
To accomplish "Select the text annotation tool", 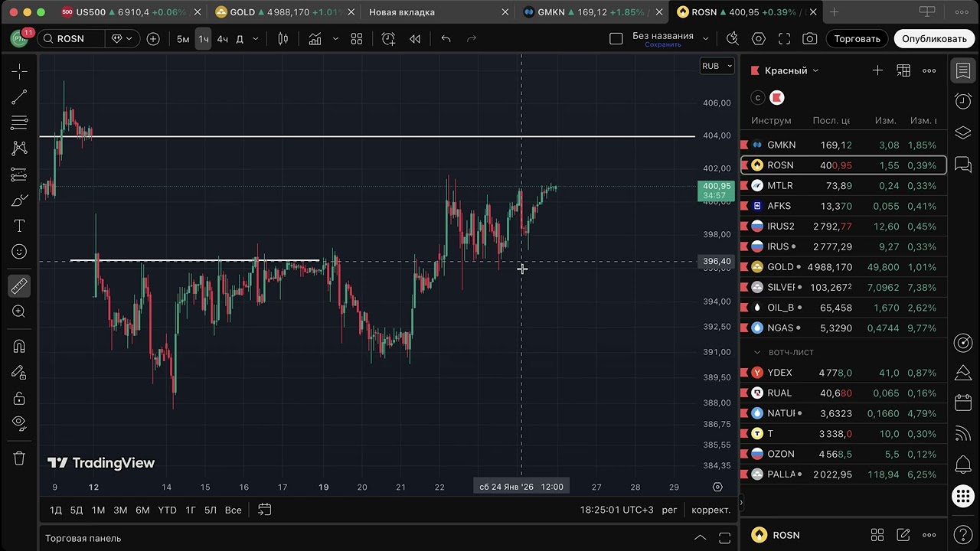I will 19,226.
